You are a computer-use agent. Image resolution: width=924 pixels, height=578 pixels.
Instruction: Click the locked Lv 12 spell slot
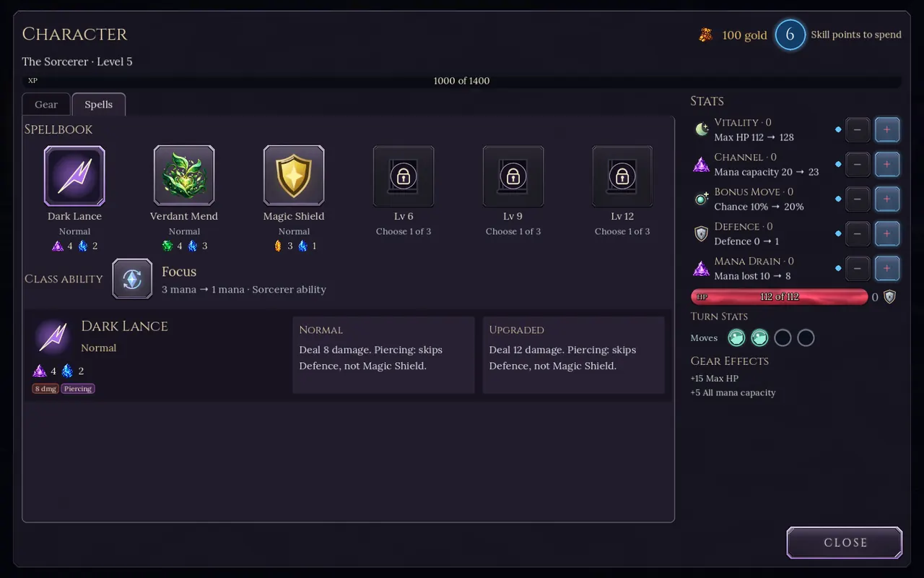coord(622,176)
